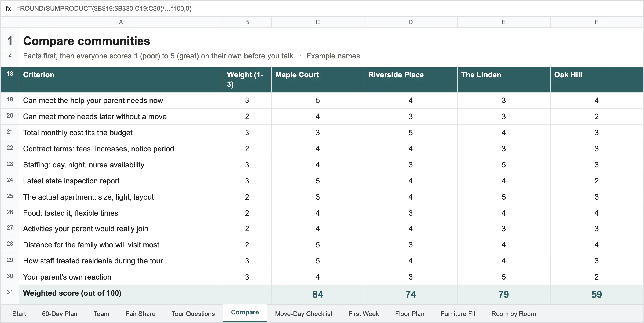Select the 'Staffing: day, night, nurse availability' cell
The width and height of the screenshot is (644, 323).
pyautogui.click(x=121, y=165)
